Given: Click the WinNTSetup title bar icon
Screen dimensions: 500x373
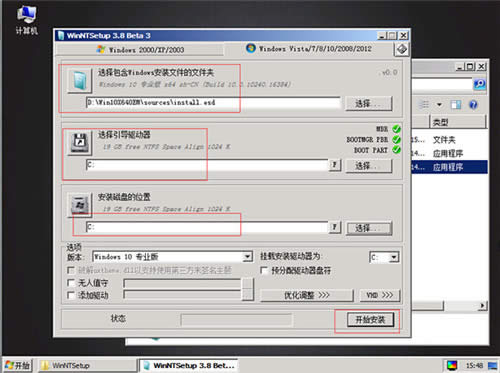Looking at the screenshot, I should (61, 35).
